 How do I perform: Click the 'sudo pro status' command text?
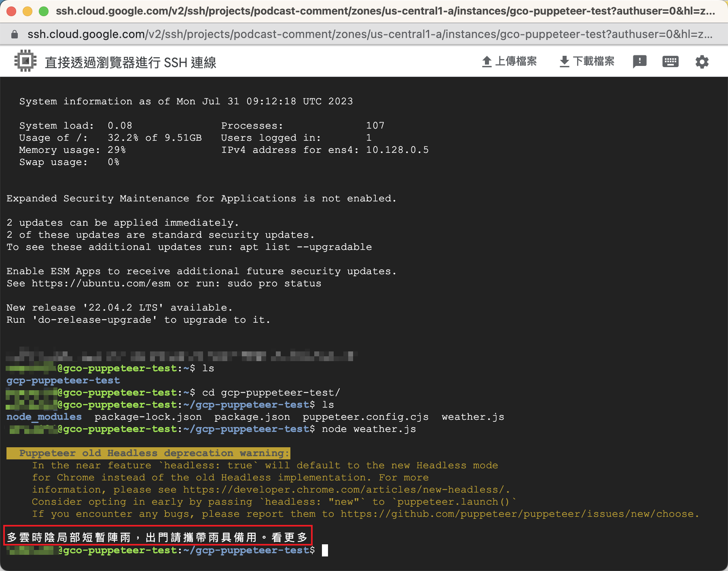pyautogui.click(x=274, y=283)
